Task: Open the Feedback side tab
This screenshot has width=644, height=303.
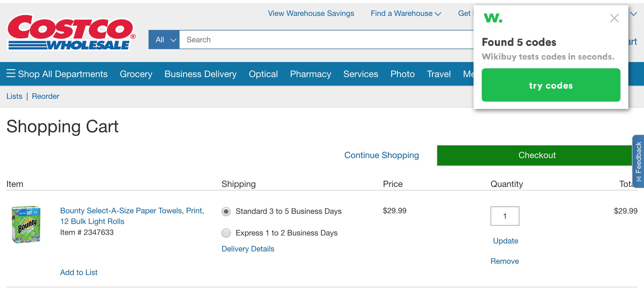Action: 638,161
